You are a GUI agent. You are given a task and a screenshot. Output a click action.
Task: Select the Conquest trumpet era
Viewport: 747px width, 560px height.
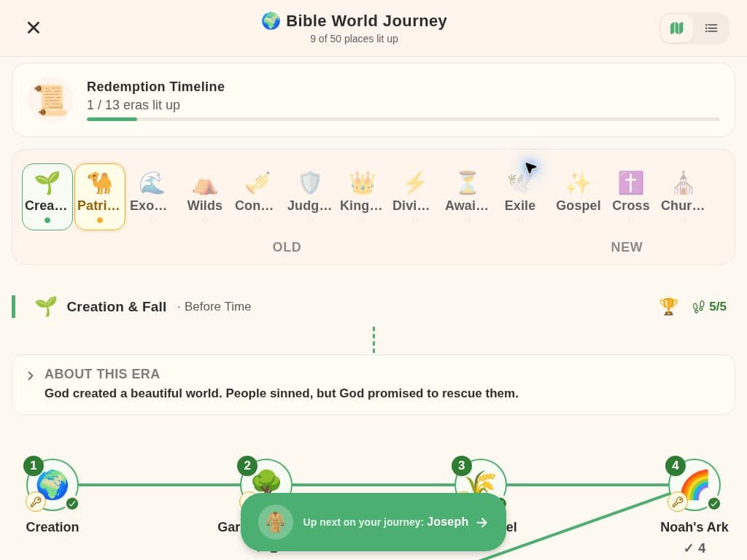pyautogui.click(x=258, y=197)
